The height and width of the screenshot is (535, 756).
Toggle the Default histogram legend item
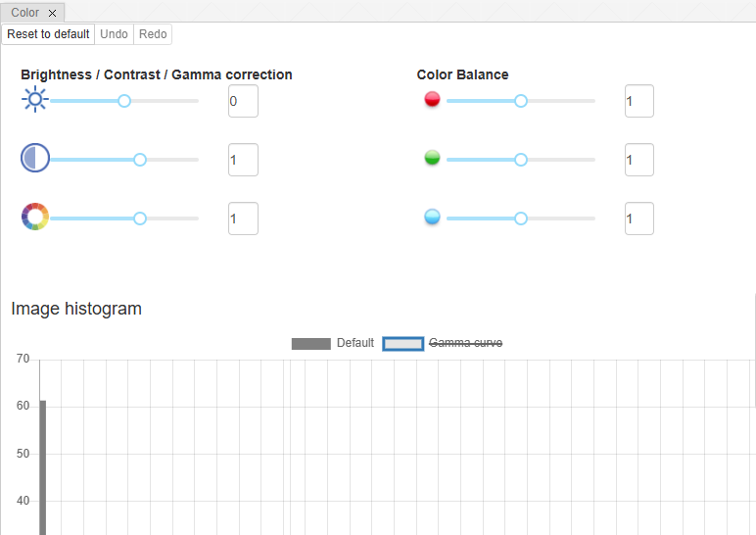click(x=333, y=343)
